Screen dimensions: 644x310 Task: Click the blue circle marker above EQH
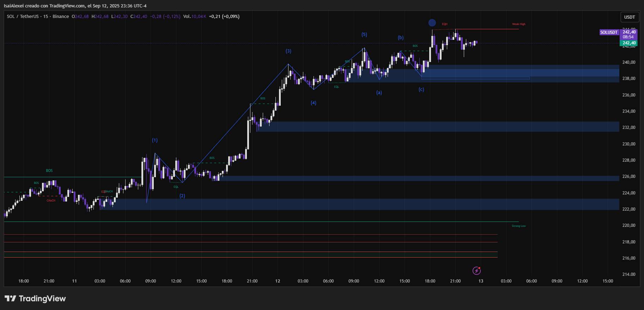pos(432,23)
